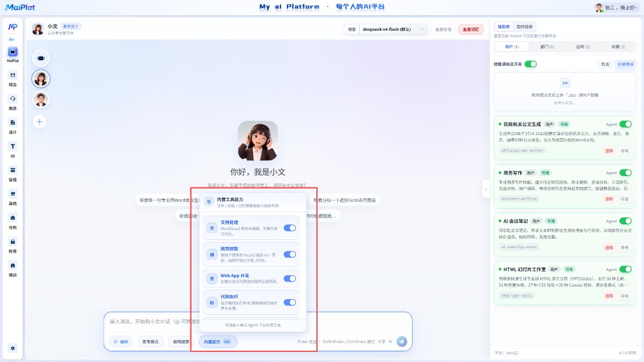Open the deepseek-v4-flash model dropdown
Image resolution: width=644 pixels, height=362 pixels.
[x=393, y=29]
